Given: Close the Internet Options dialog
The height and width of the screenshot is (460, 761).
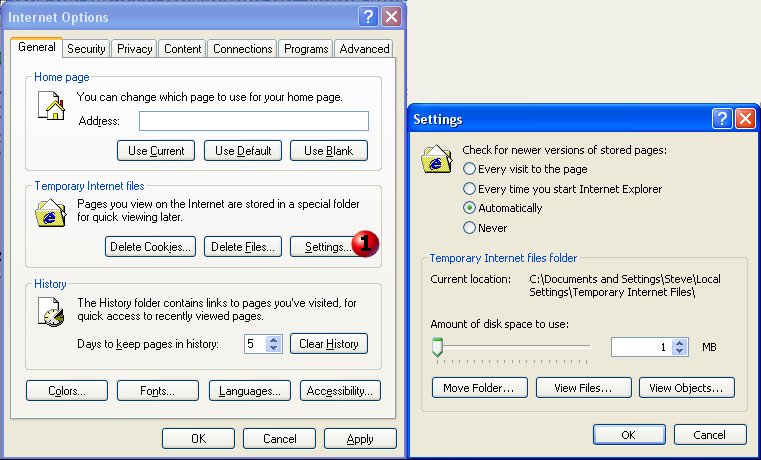Looking at the screenshot, I should coord(391,17).
